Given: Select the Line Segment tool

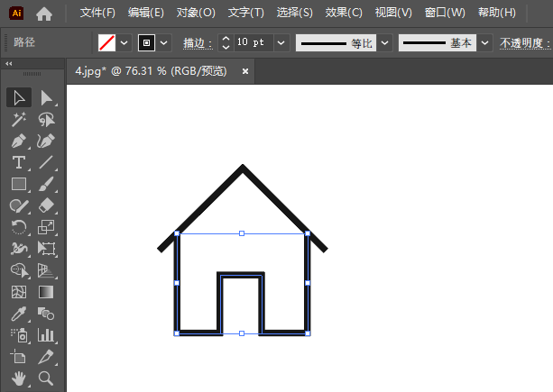Looking at the screenshot, I should [x=46, y=162].
